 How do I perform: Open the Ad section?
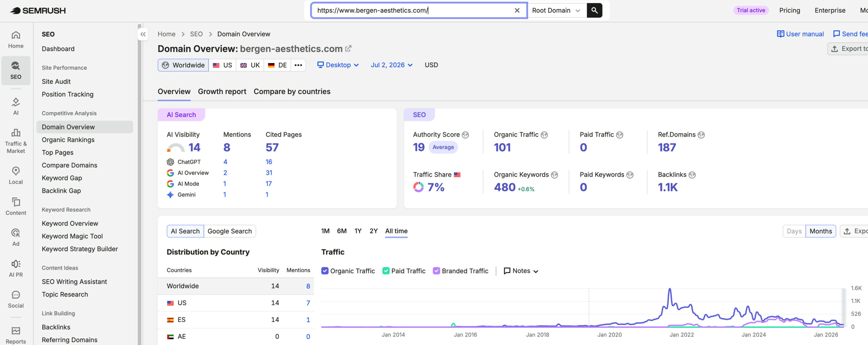coord(16,237)
